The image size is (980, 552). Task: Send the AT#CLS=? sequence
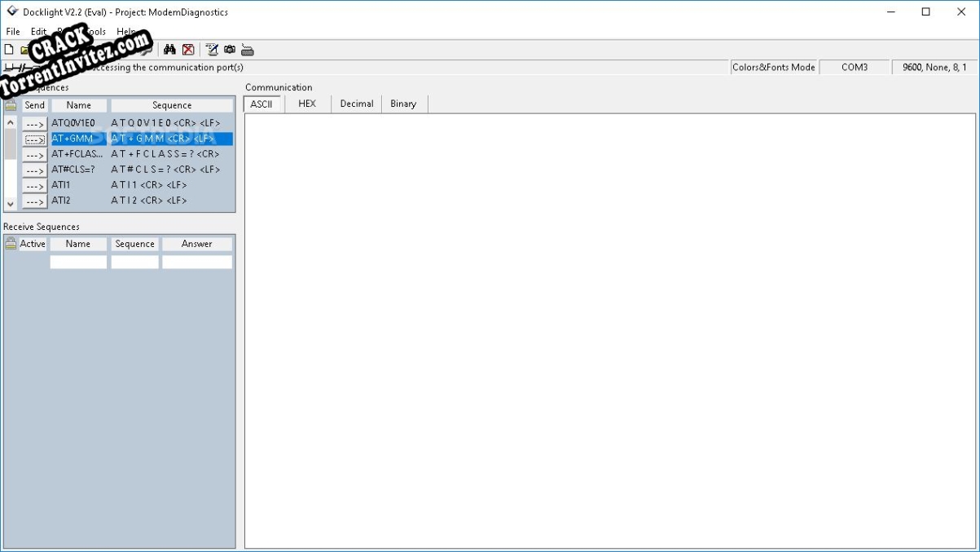click(x=34, y=170)
